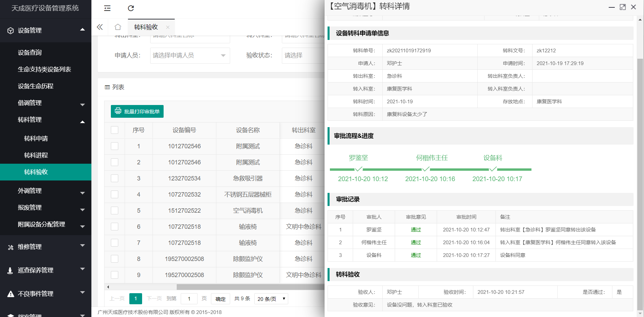Open the 20 条/页 page size dropdown
The width and height of the screenshot is (644, 317).
[271, 299]
